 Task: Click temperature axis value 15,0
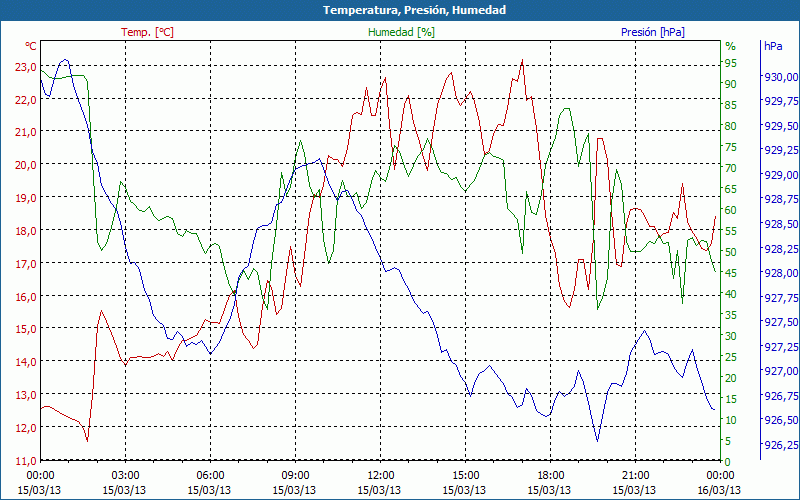tap(26, 329)
